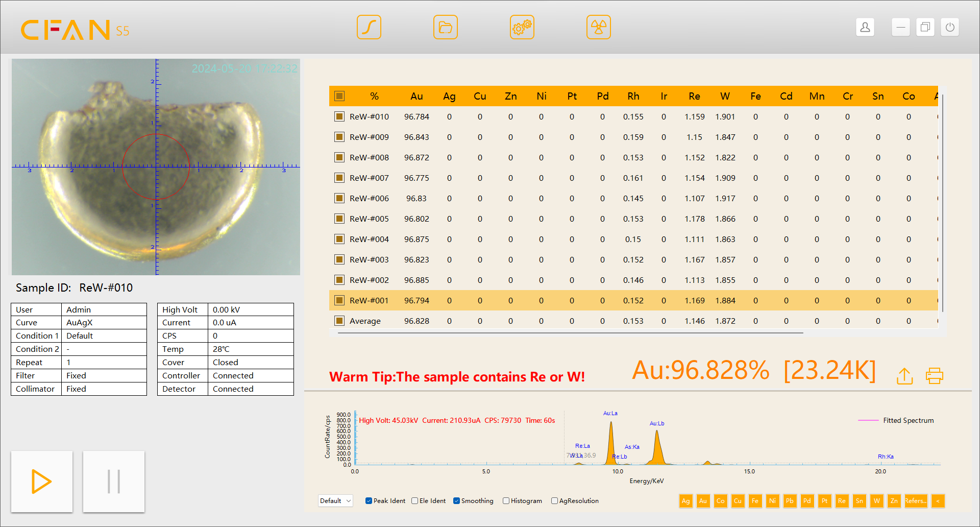Screen dimensions: 980x527
Task: Open the Default spectrum dropdown
Action: tap(335, 501)
